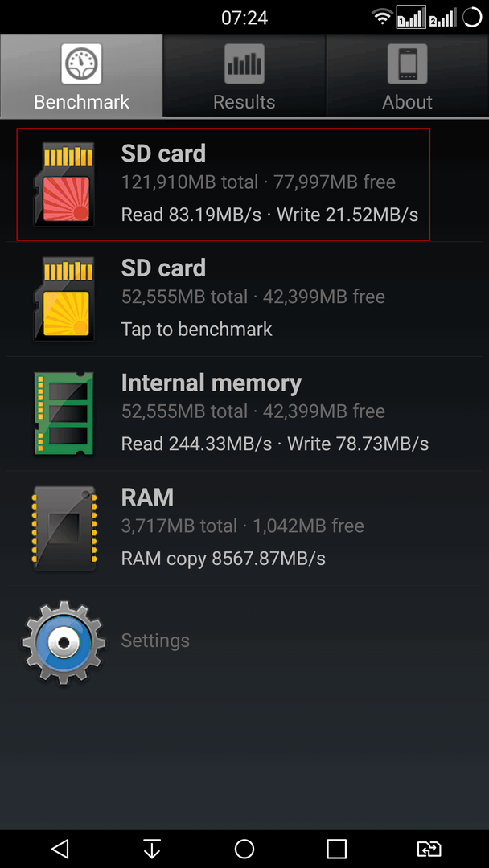Tap the green Internal memory chip icon

pyautogui.click(x=63, y=414)
